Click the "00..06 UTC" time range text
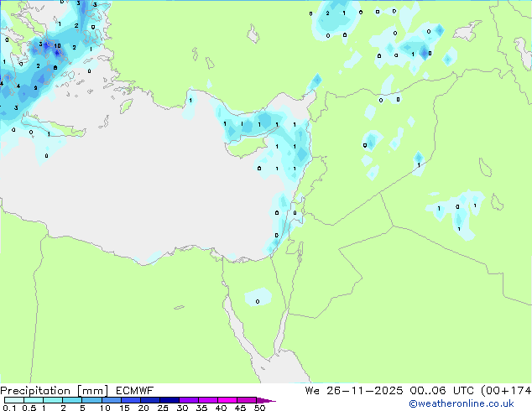Viewport: 532px width, 411px height. (x=441, y=391)
